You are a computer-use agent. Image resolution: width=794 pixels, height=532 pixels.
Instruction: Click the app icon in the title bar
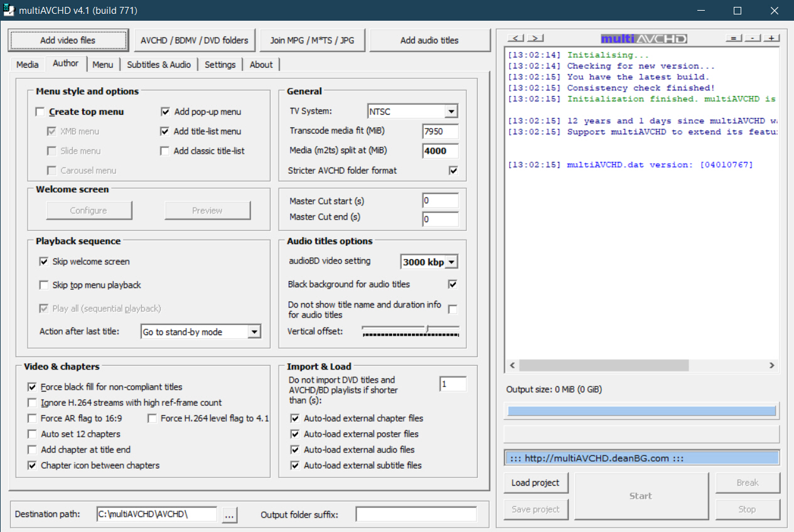[x=8, y=11]
